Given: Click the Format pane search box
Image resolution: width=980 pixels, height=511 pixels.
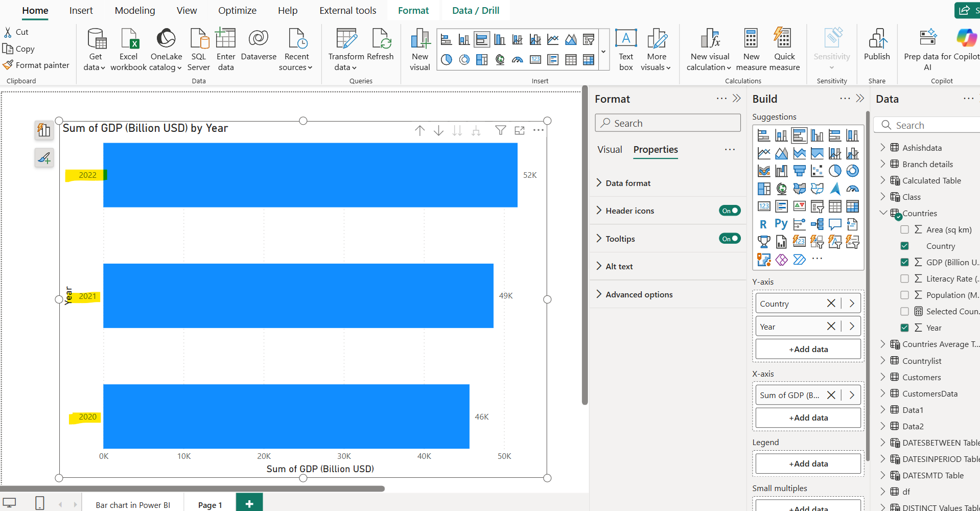Looking at the screenshot, I should (x=667, y=123).
